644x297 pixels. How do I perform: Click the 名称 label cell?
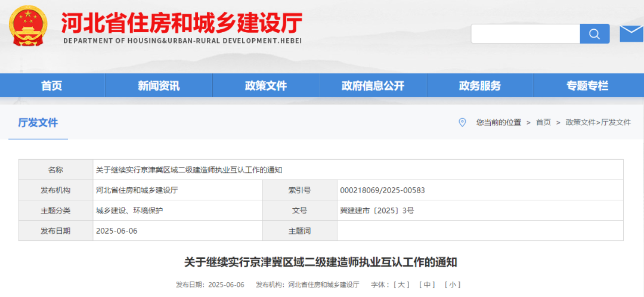(56, 170)
